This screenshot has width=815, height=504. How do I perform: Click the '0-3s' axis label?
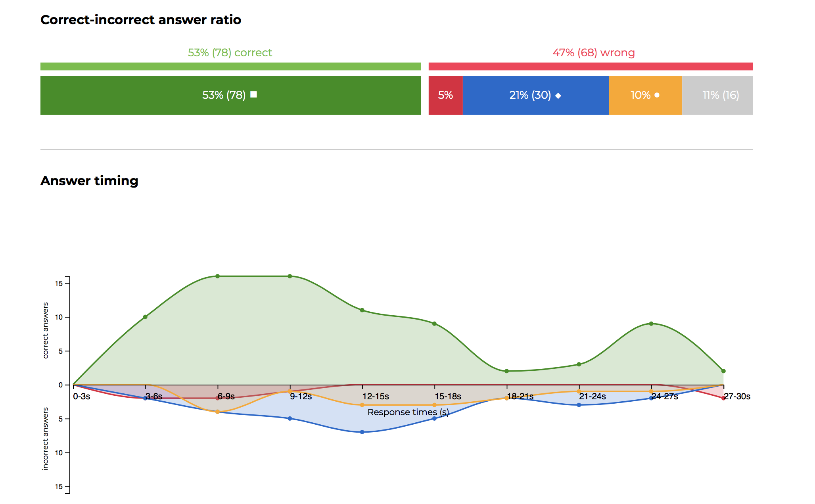pyautogui.click(x=82, y=397)
